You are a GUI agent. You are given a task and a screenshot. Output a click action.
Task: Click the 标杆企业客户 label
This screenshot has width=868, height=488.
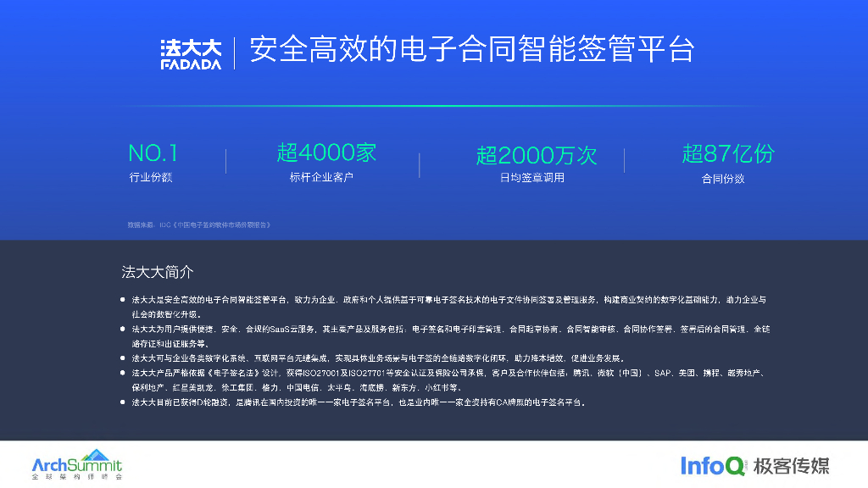321,178
